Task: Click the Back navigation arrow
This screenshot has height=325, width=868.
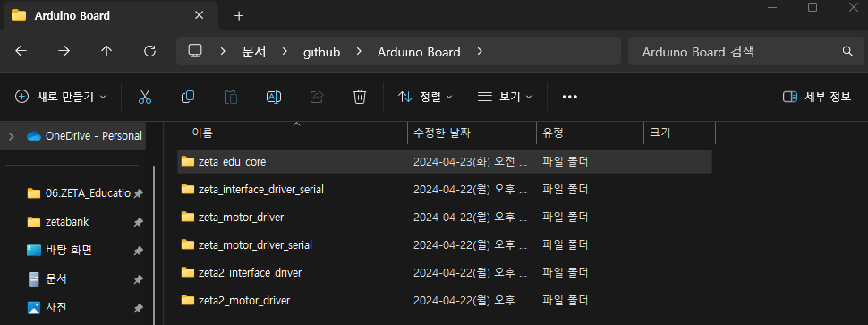Action: [21, 52]
